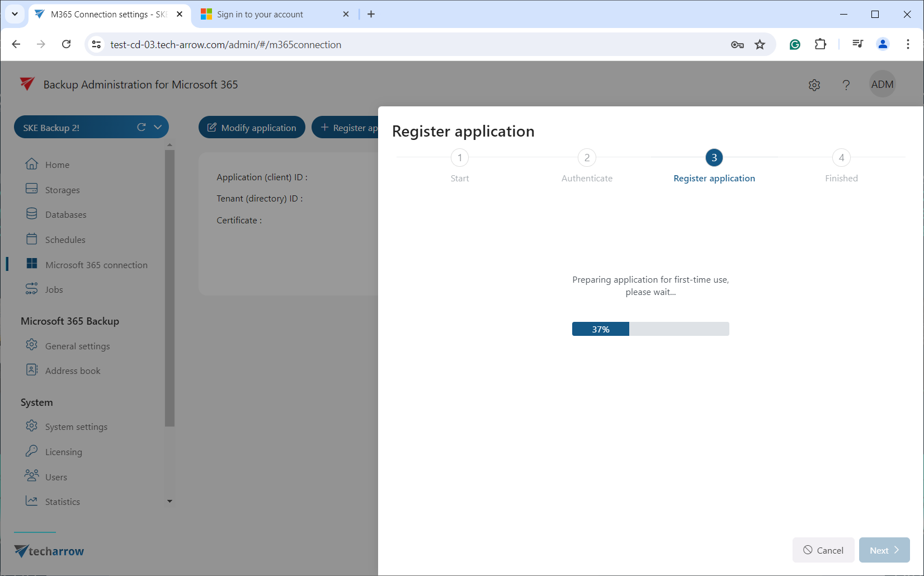The width and height of the screenshot is (924, 576).
Task: Click the Licensing key icon
Action: (x=32, y=451)
